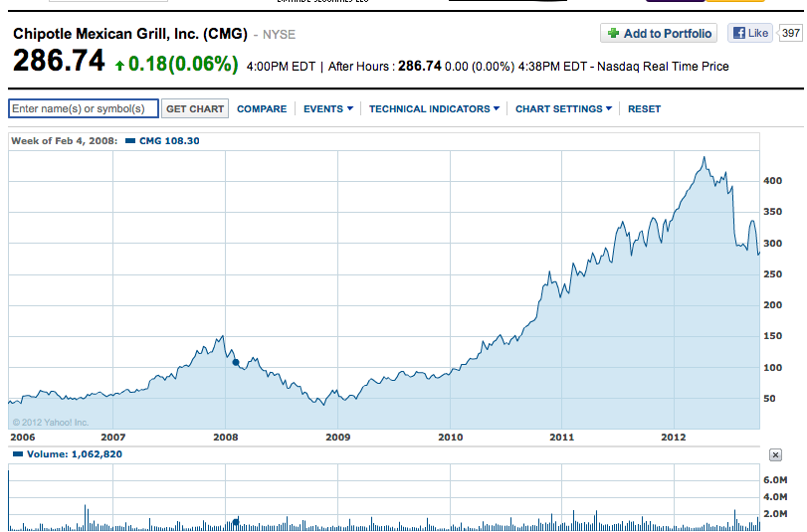
Task: Click the 2.0M label on volume axis
Action: [x=775, y=514]
